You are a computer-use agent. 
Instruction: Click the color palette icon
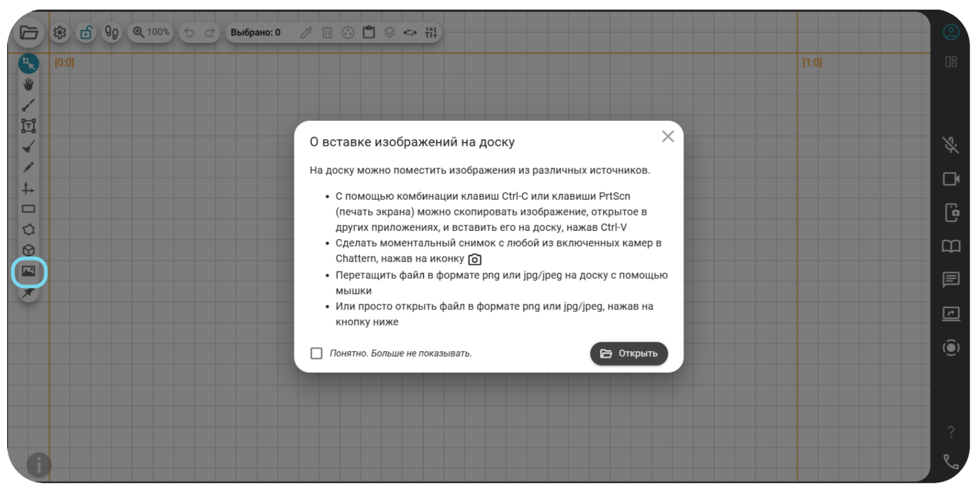click(348, 33)
